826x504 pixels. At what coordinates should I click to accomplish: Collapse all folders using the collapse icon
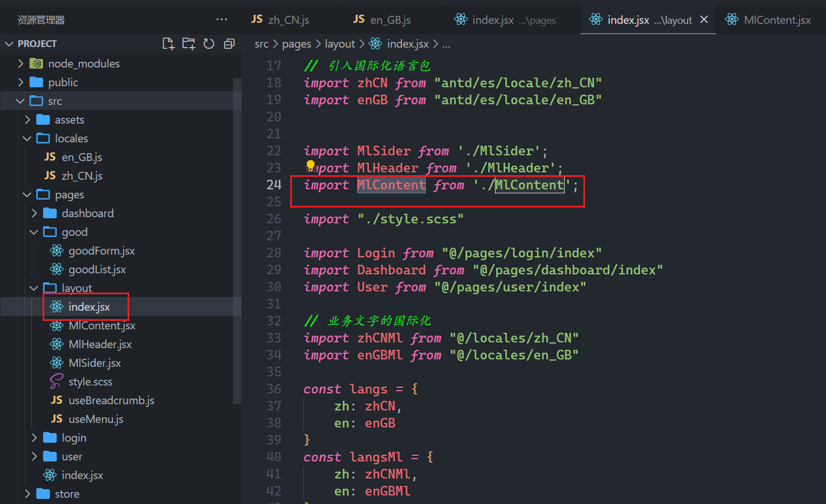229,44
